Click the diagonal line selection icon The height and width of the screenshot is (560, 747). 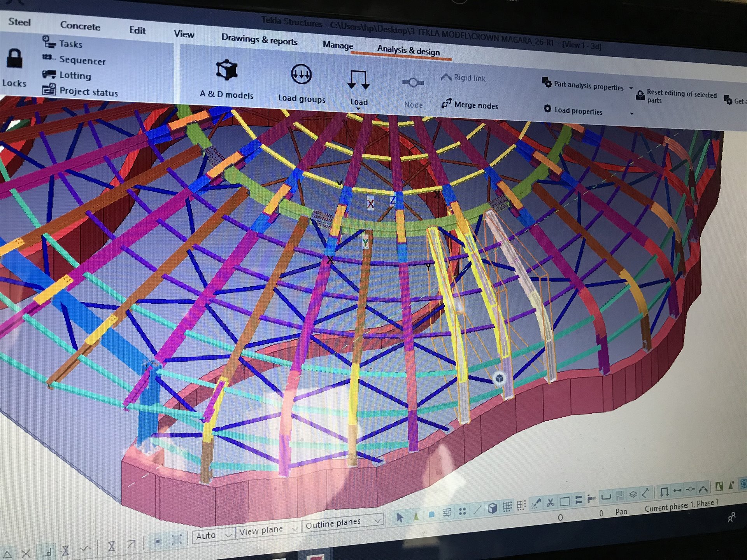(x=477, y=509)
